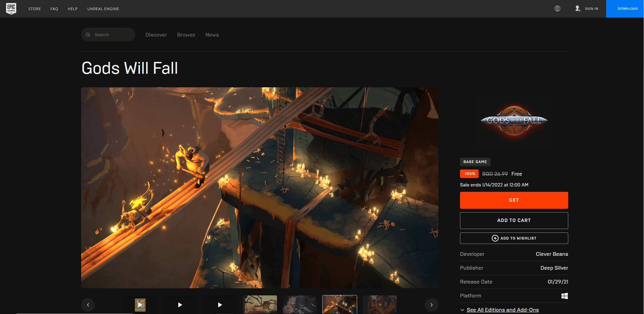Click the search magnifier icon
The height and width of the screenshot is (314, 644).
88,35
